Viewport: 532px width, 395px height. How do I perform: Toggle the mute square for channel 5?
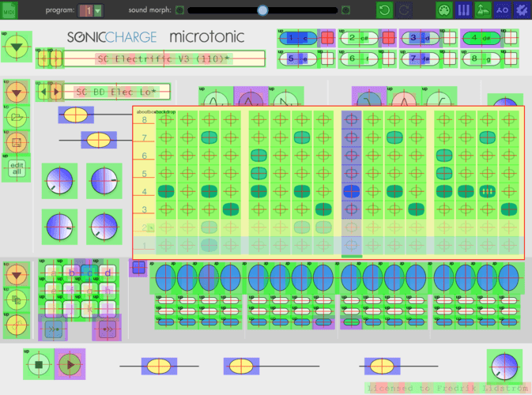327,59
